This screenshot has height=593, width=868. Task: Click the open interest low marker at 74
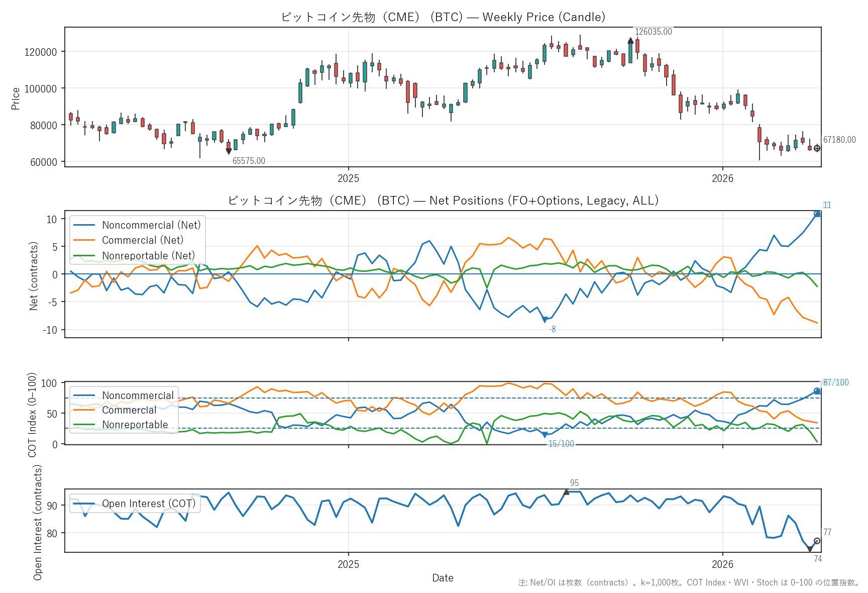click(x=810, y=549)
